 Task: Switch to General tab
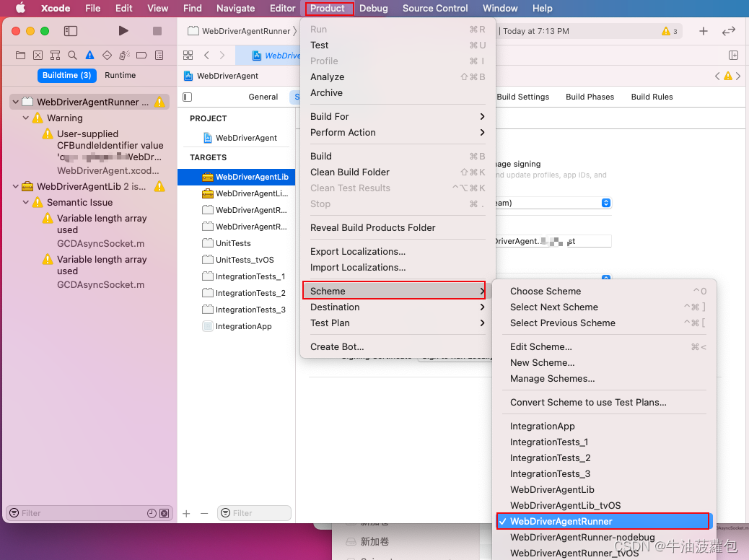(x=263, y=97)
